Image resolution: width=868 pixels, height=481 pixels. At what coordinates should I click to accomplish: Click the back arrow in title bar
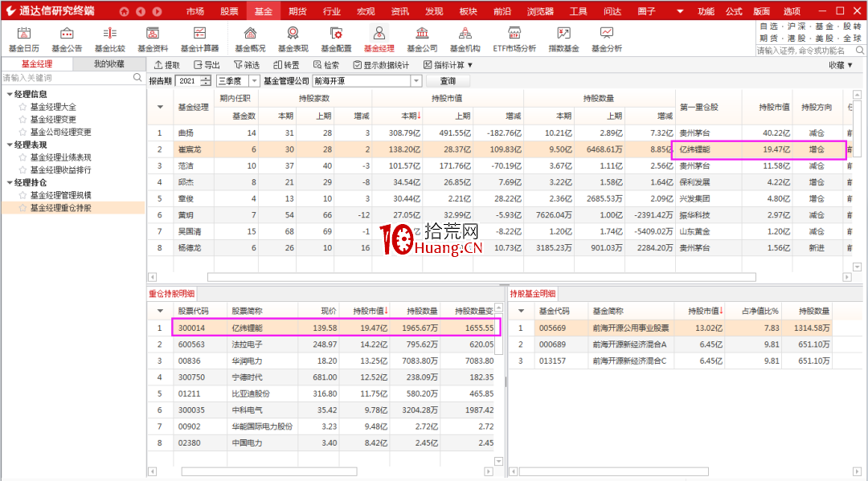click(141, 11)
